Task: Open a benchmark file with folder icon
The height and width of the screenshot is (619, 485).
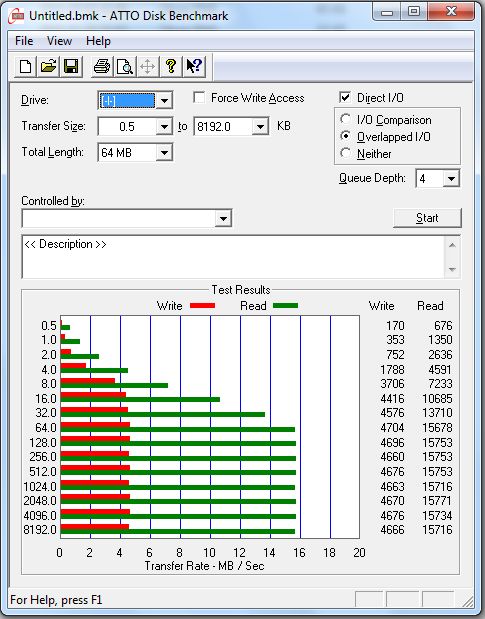Action: pyautogui.click(x=48, y=66)
